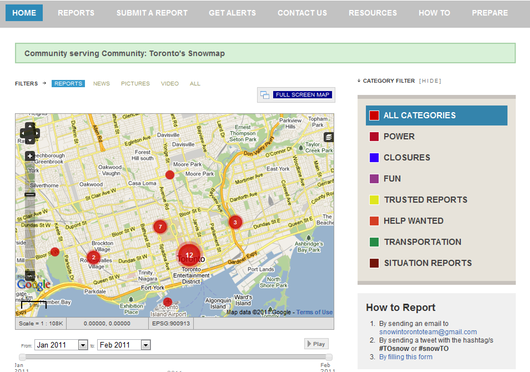The height and width of the screenshot is (372, 530).
Task: Go to the Home tab
Action: pyautogui.click(x=24, y=13)
